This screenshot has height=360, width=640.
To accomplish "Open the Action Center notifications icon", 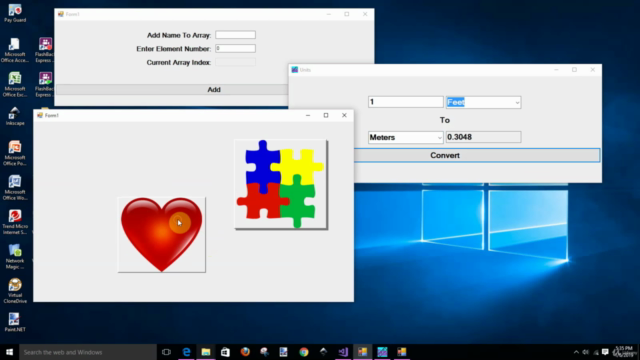I will click(605, 352).
